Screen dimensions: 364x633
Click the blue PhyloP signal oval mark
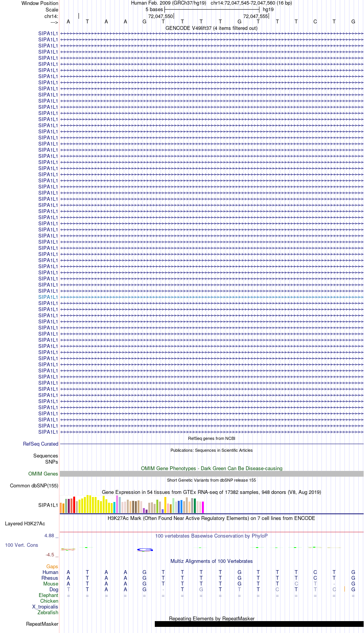click(x=145, y=549)
